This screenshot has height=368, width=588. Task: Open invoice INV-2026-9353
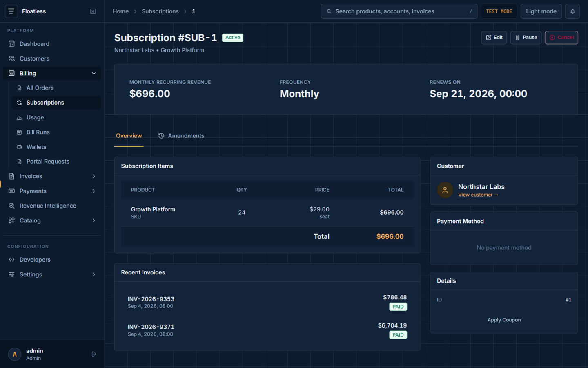267,302
